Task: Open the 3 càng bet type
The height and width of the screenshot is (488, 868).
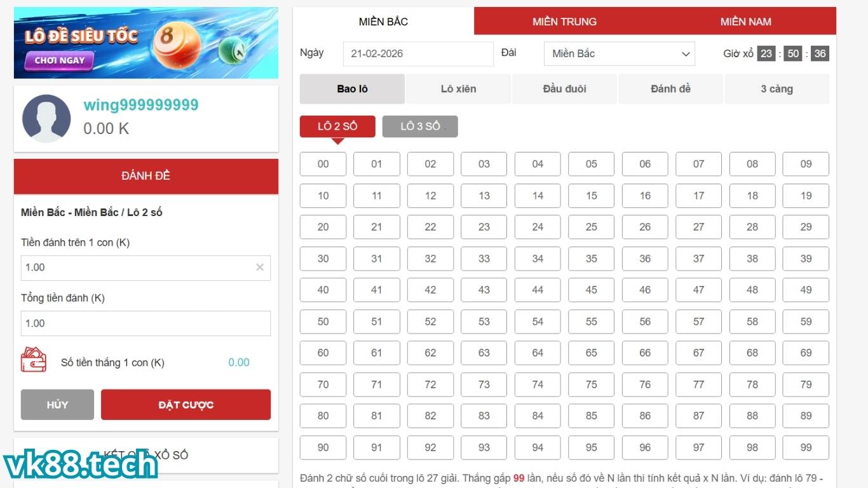Action: pyautogui.click(x=776, y=89)
